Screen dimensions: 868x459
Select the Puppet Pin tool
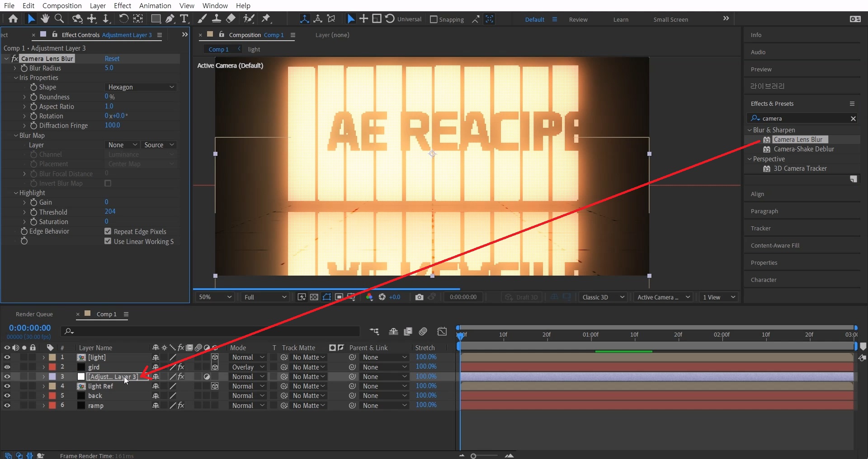[266, 19]
